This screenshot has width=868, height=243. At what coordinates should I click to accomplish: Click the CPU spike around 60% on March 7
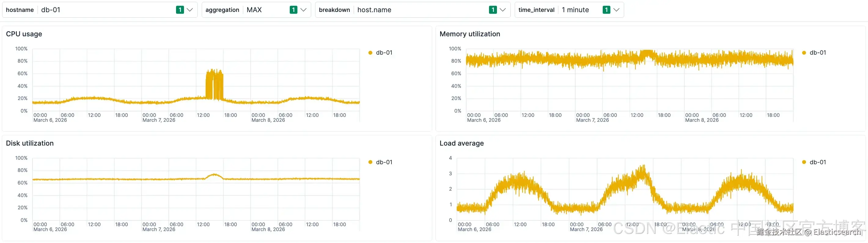[x=214, y=84]
